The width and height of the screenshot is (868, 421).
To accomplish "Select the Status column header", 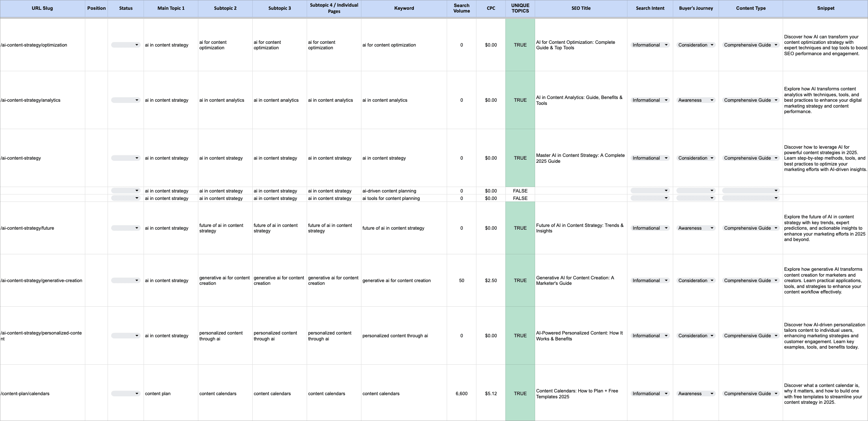I will pyautogui.click(x=126, y=8).
